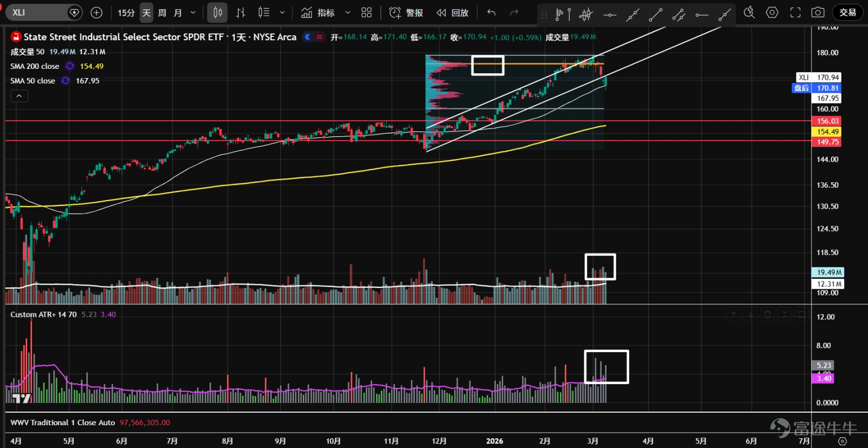This screenshot has height=448, width=868.
Task: Click the diamond icon inside the XLI box
Action: pos(74,12)
